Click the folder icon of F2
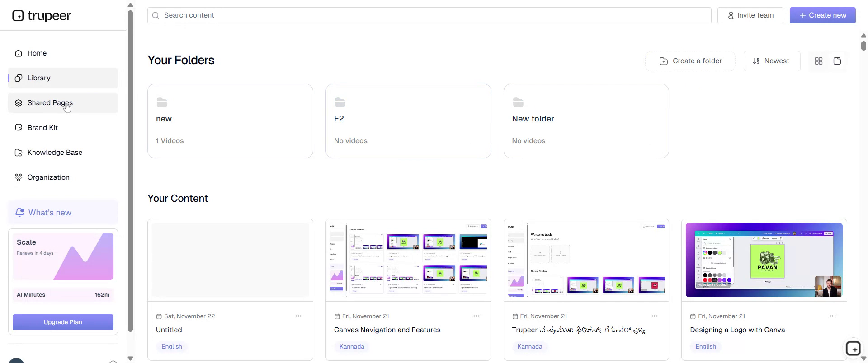 (x=340, y=102)
